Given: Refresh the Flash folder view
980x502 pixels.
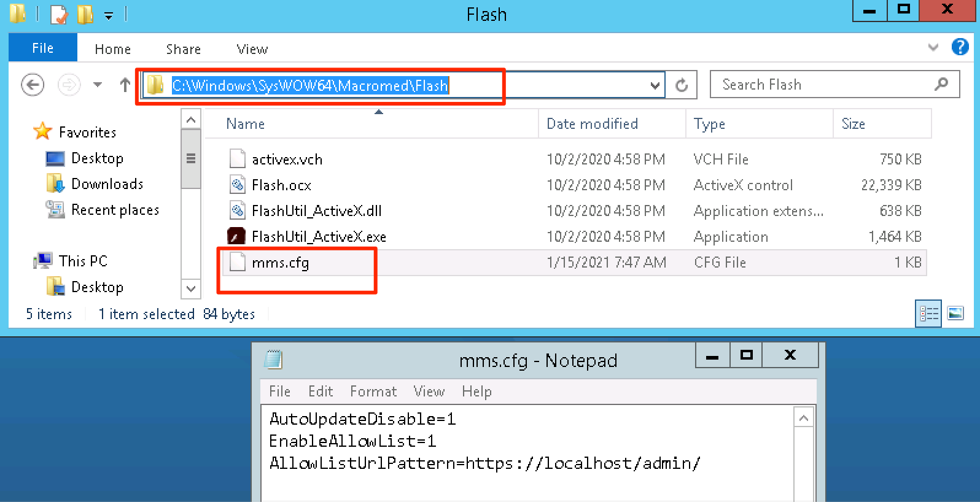Looking at the screenshot, I should [682, 85].
